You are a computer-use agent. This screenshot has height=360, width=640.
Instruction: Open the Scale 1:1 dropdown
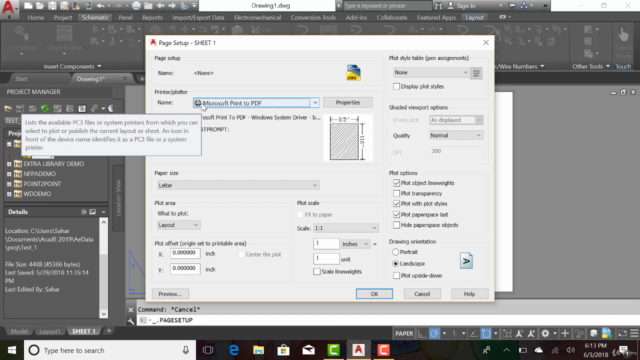346,228
